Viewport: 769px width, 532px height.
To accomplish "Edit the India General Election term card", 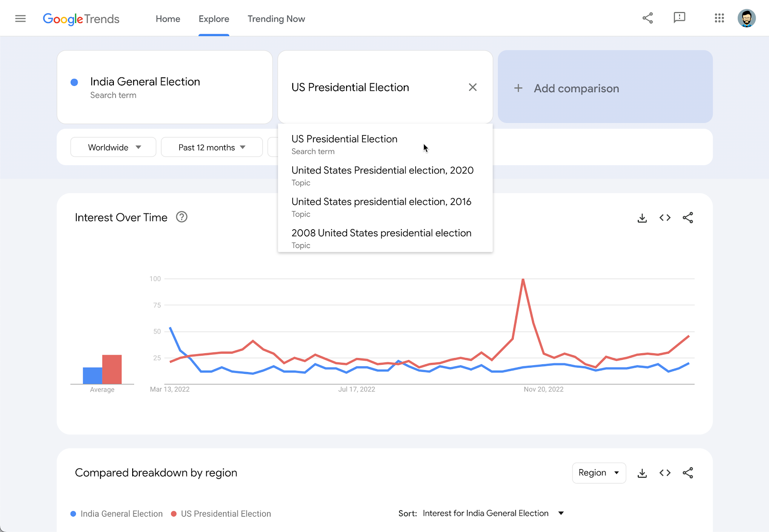I will point(165,87).
